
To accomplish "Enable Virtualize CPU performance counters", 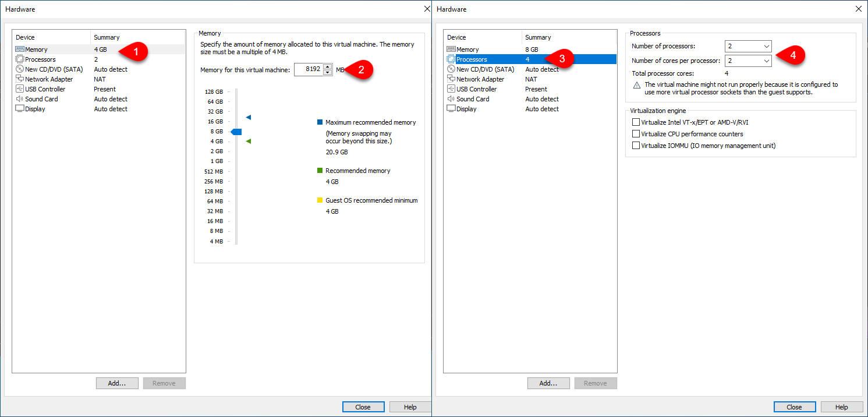I will click(636, 134).
